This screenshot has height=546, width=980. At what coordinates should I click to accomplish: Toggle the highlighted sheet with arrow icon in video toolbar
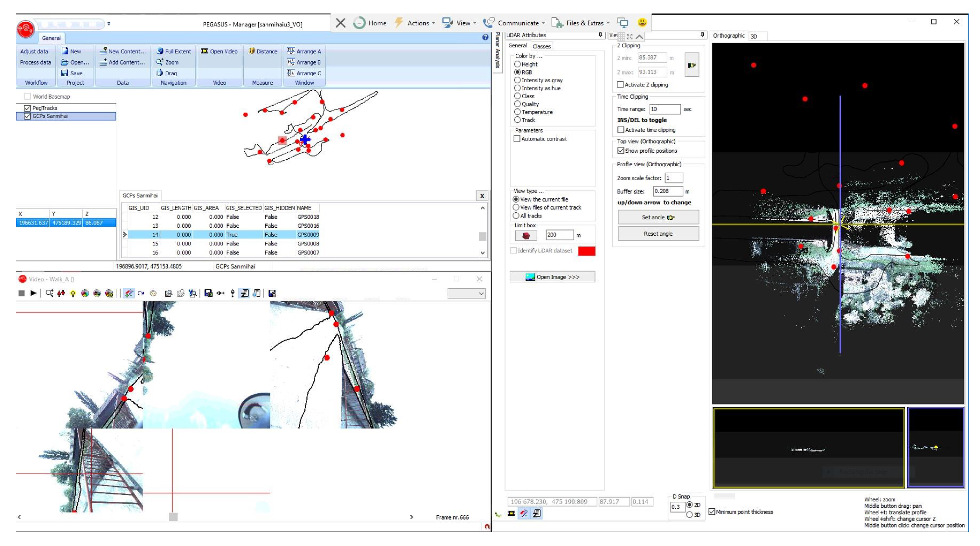pos(245,293)
